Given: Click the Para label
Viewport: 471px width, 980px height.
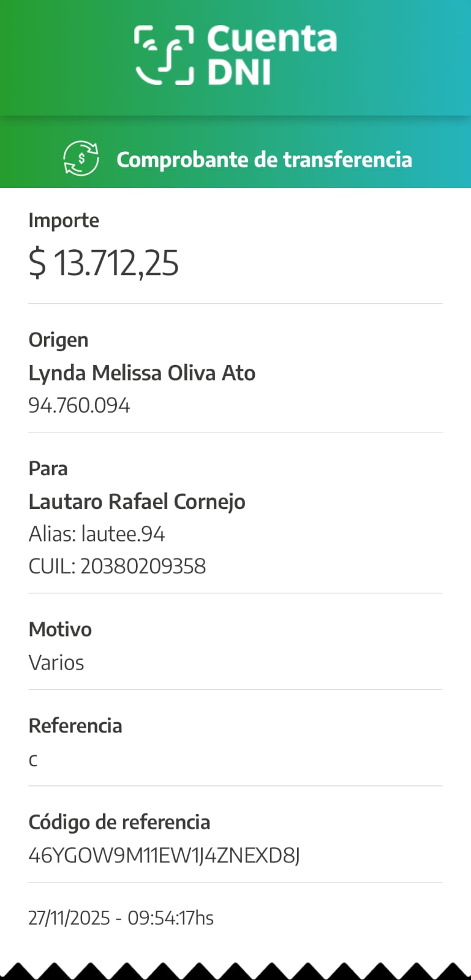Looking at the screenshot, I should click(x=48, y=469).
